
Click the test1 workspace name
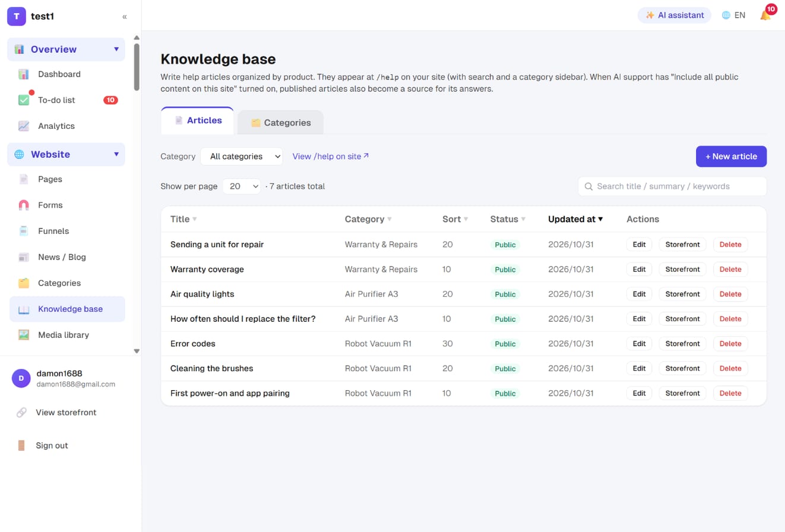tap(43, 17)
